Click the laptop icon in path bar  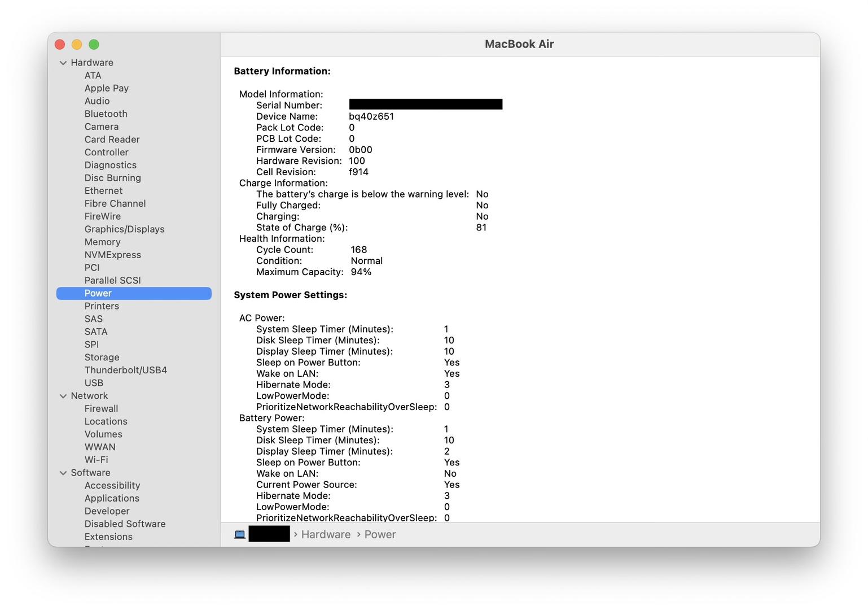click(240, 534)
